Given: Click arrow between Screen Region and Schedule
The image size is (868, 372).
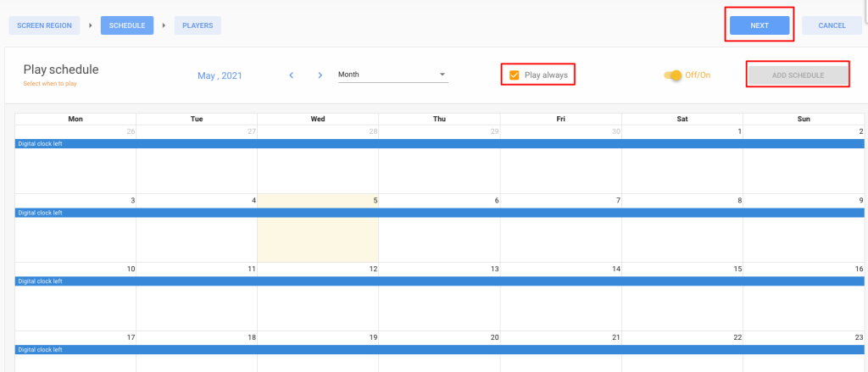Looking at the screenshot, I should click(90, 25).
